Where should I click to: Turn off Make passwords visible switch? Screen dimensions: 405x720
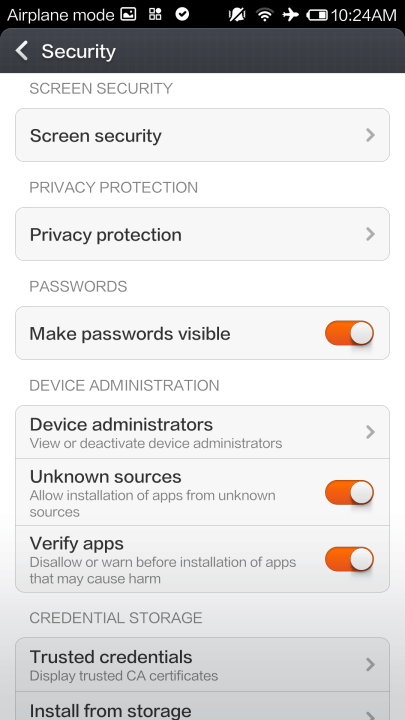(349, 333)
